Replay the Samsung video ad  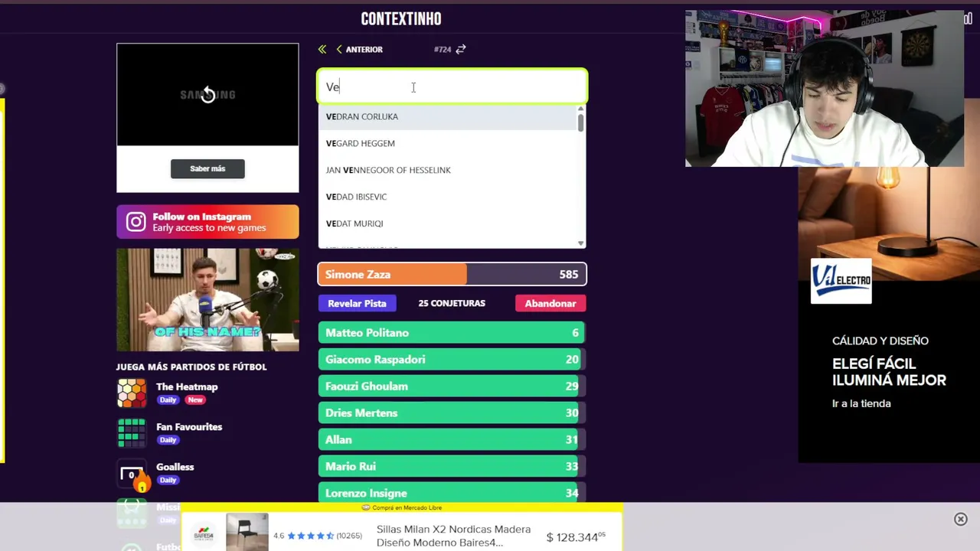point(207,95)
